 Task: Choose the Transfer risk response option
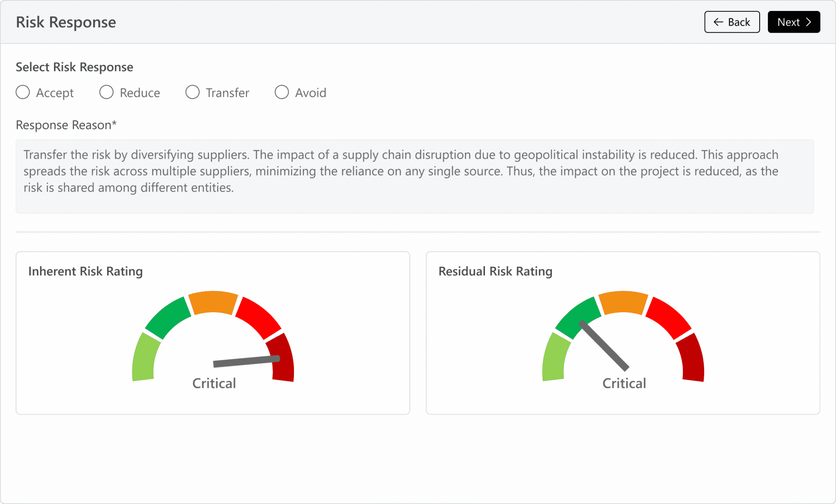pos(192,92)
